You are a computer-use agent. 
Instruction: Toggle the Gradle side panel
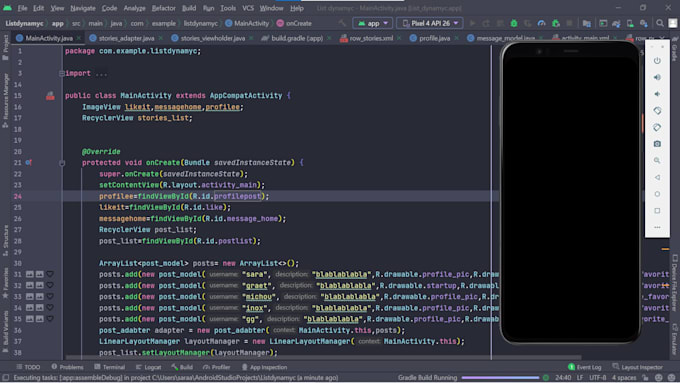(x=675, y=49)
